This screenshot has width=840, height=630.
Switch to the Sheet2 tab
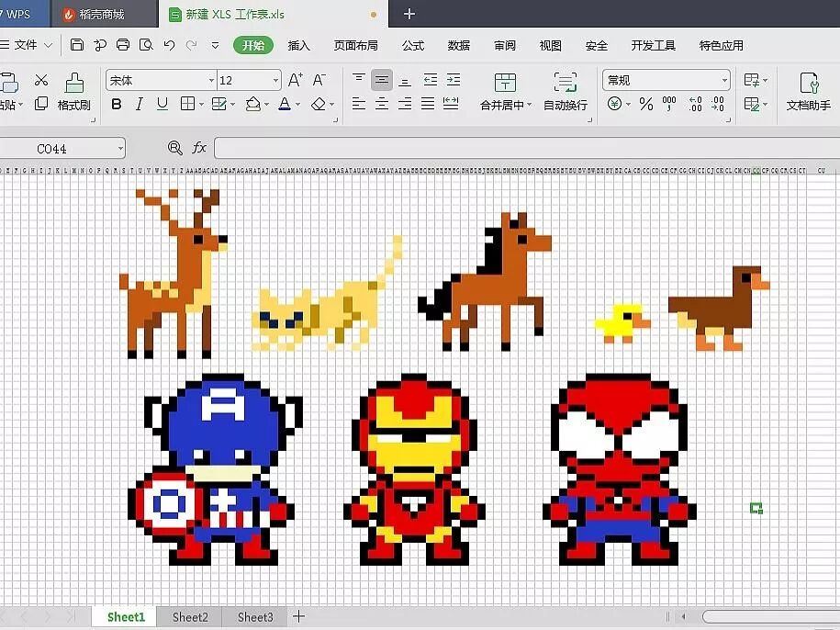click(x=190, y=617)
